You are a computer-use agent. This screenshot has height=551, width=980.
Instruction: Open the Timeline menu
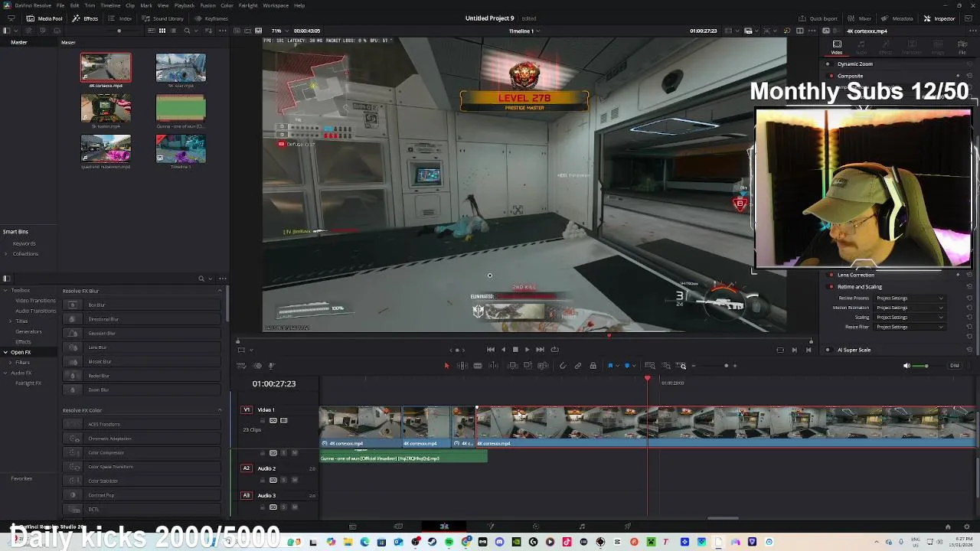click(110, 5)
